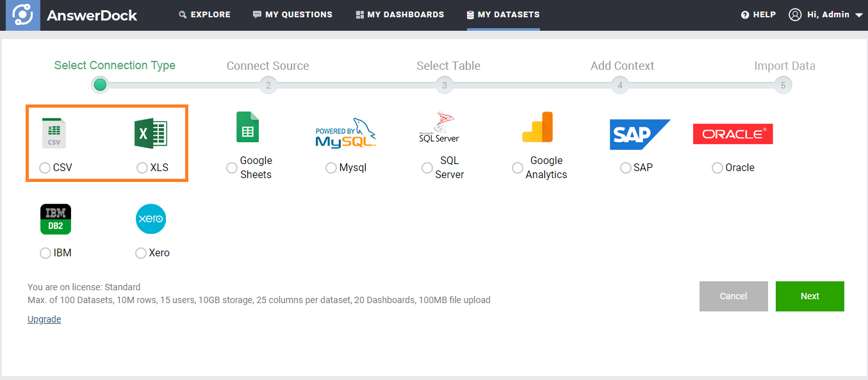The image size is (868, 380).
Task: Click the Cancel button
Action: coord(733,296)
